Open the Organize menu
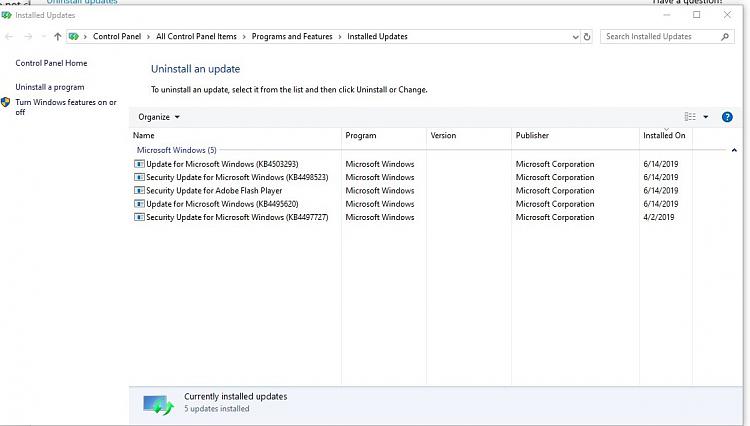 pos(159,117)
